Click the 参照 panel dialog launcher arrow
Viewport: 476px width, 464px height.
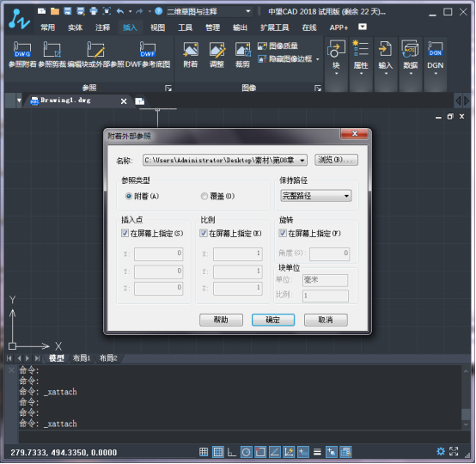(x=168, y=88)
